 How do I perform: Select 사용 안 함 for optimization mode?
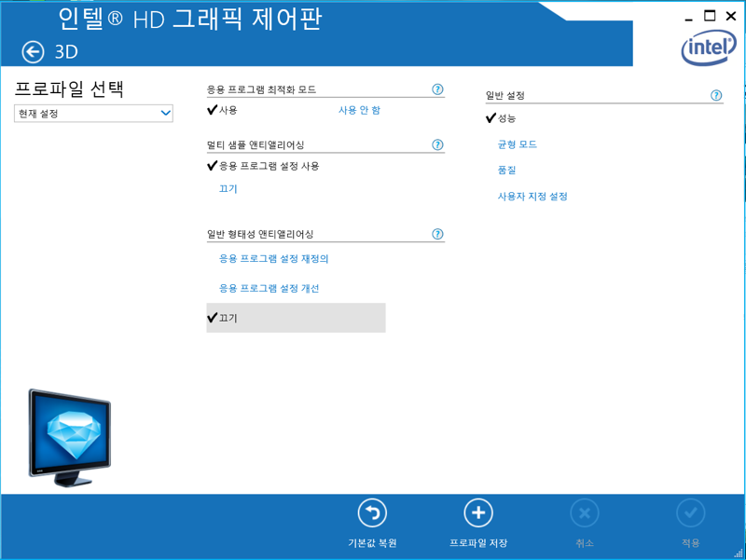[359, 110]
